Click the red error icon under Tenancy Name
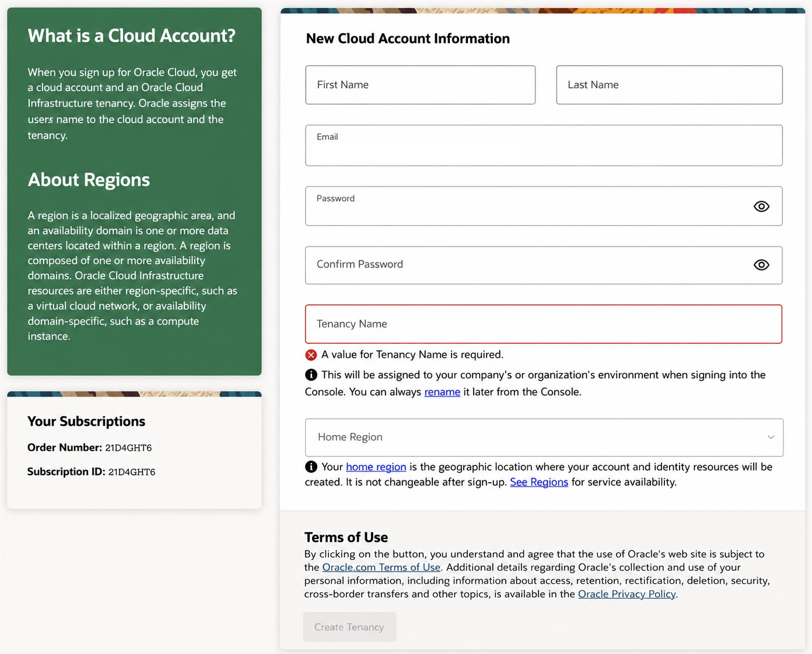The image size is (812, 654). click(x=311, y=355)
